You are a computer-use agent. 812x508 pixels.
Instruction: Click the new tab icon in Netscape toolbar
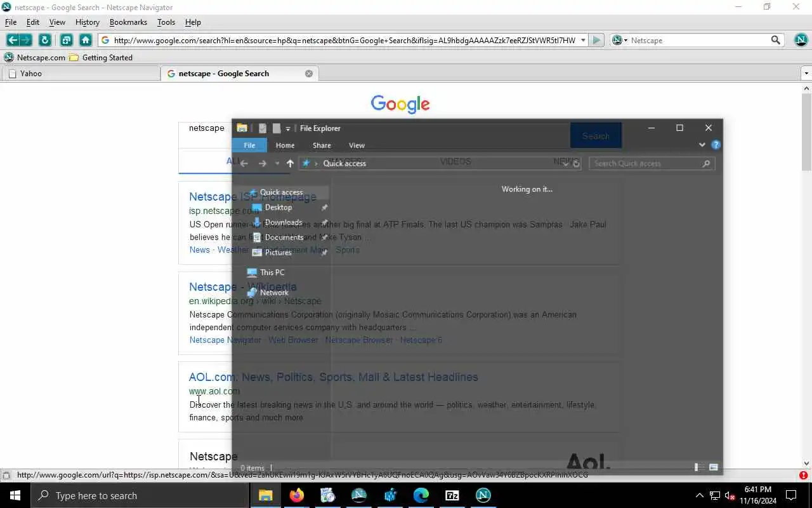(66, 40)
